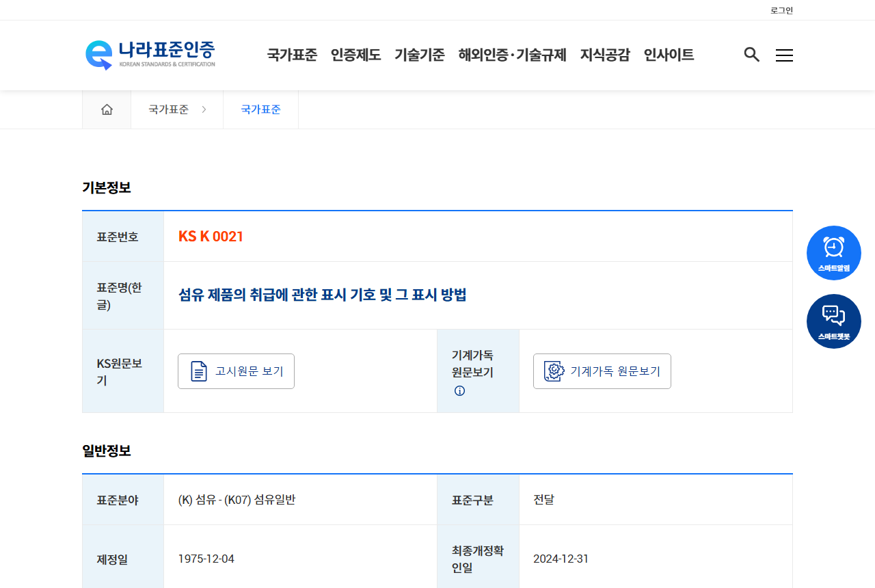Click the 나라표준인증 logo

150,55
